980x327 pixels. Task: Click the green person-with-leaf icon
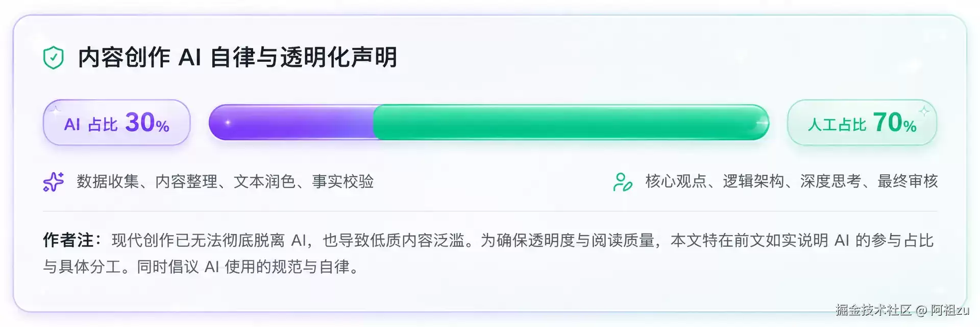pos(622,182)
